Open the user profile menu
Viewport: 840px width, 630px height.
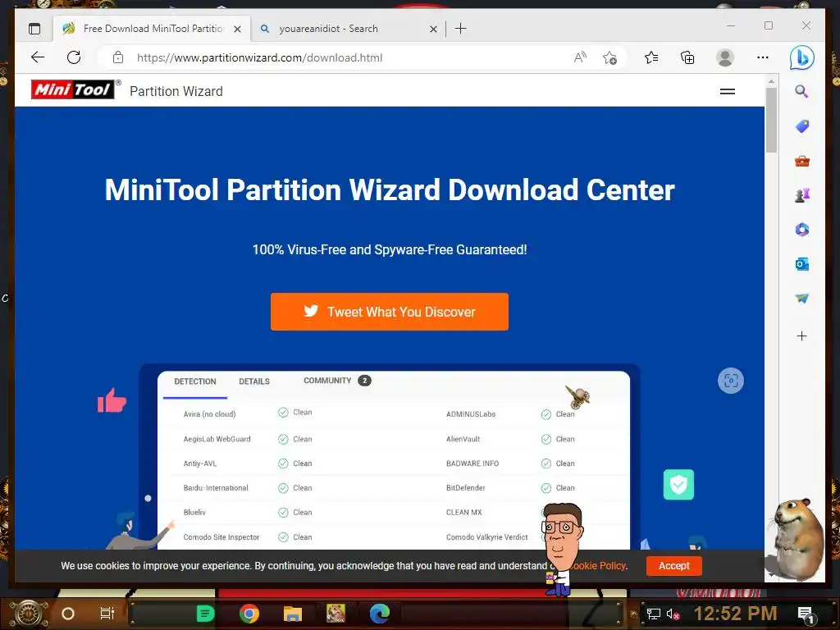[725, 57]
